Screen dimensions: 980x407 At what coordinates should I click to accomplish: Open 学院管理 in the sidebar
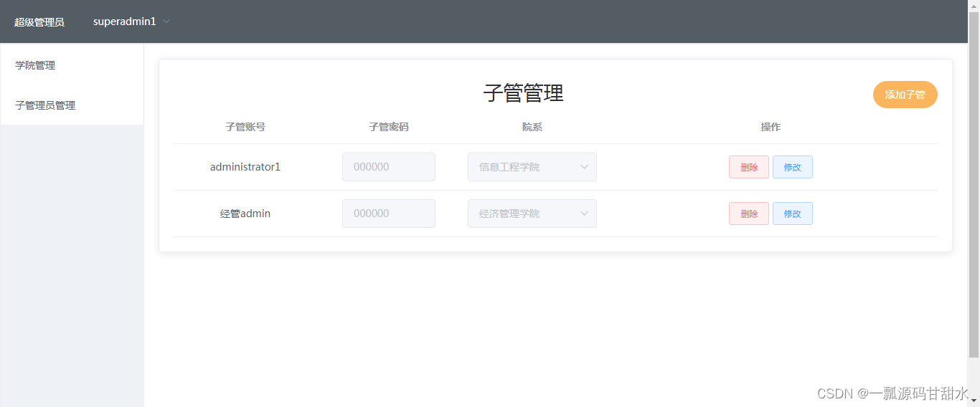[72, 65]
